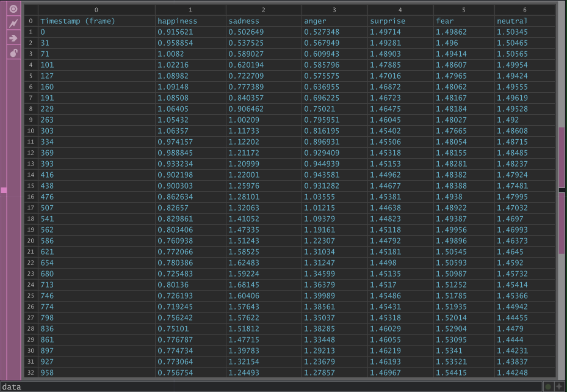This screenshot has height=392, width=567.
Task: Select surprise cell 1.49714
Action: click(x=400, y=32)
